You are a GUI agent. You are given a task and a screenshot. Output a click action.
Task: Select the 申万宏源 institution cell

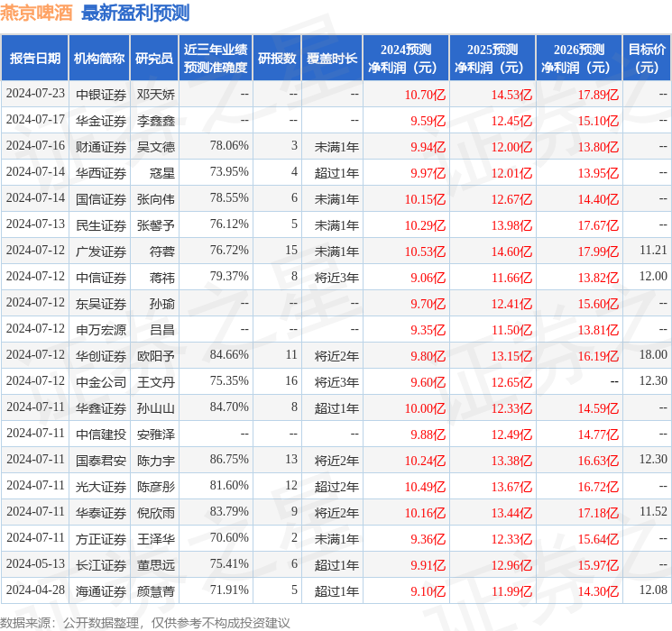click(101, 329)
